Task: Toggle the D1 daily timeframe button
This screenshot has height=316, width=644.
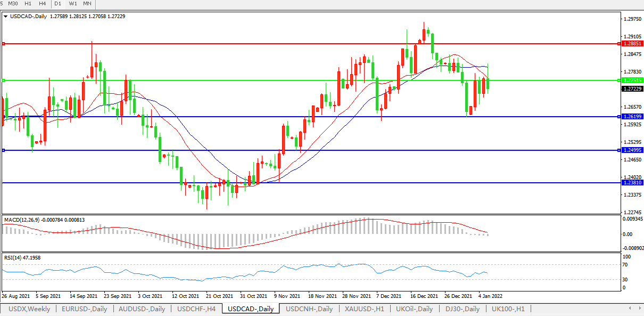Action: 59,4
